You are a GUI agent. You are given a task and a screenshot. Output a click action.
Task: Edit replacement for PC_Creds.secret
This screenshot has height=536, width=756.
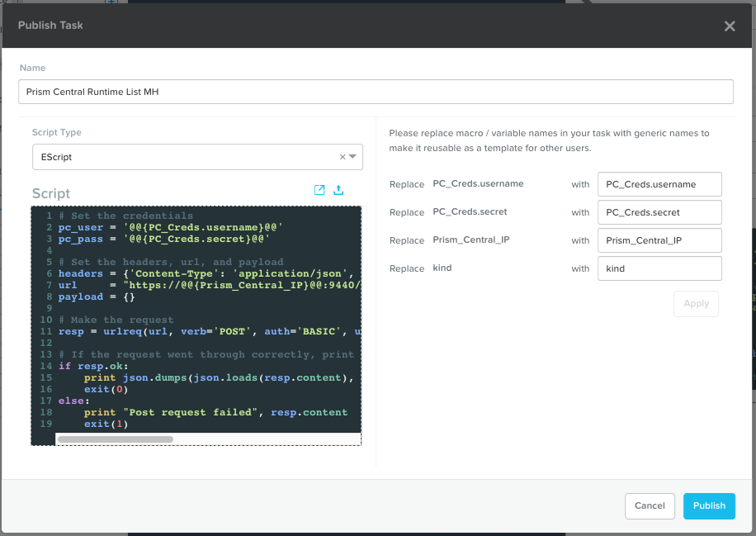659,212
